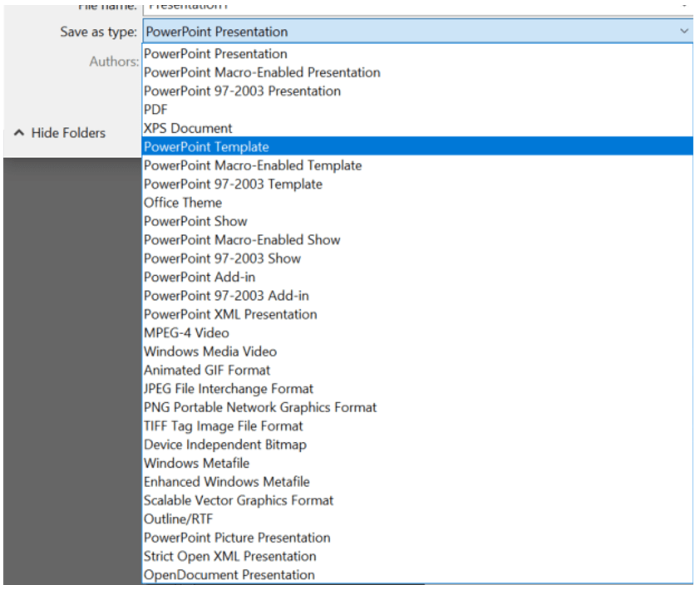
Task: Open the Save as type dropdown arrow
Action: (684, 32)
